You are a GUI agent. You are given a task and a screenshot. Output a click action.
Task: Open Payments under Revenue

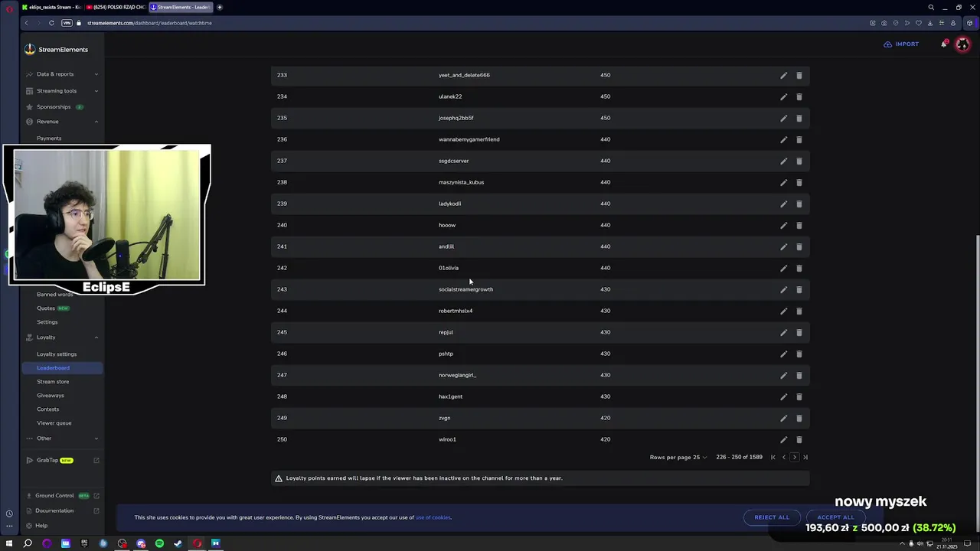point(49,139)
